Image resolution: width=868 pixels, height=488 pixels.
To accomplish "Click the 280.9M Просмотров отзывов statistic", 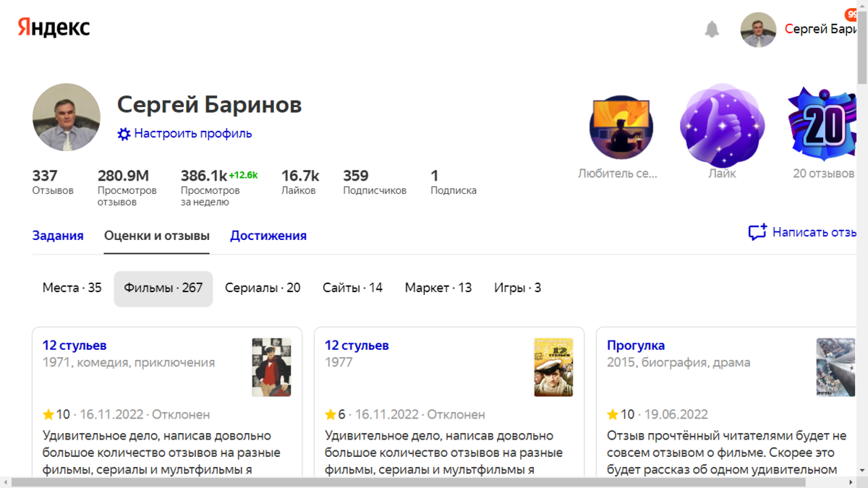I will [127, 188].
